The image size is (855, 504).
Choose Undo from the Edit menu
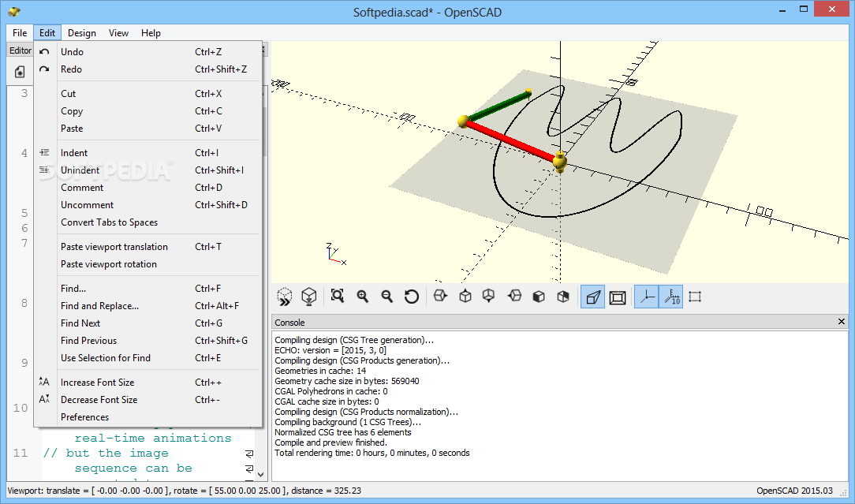[x=147, y=52]
